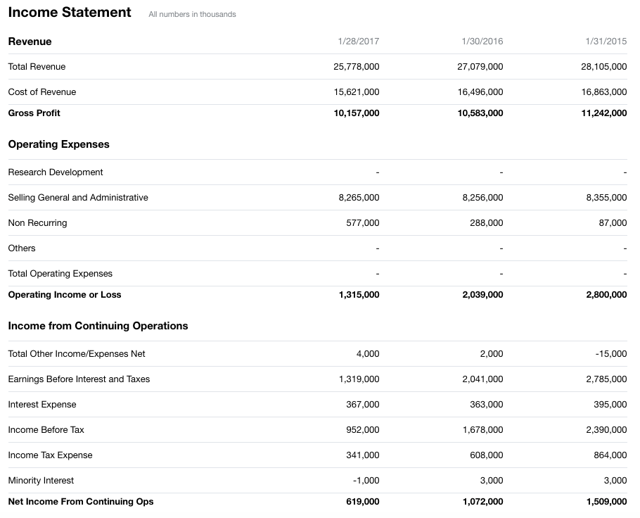Select the Cost of Revenue label
Image resolution: width=640 pixels, height=518 pixels.
point(42,92)
